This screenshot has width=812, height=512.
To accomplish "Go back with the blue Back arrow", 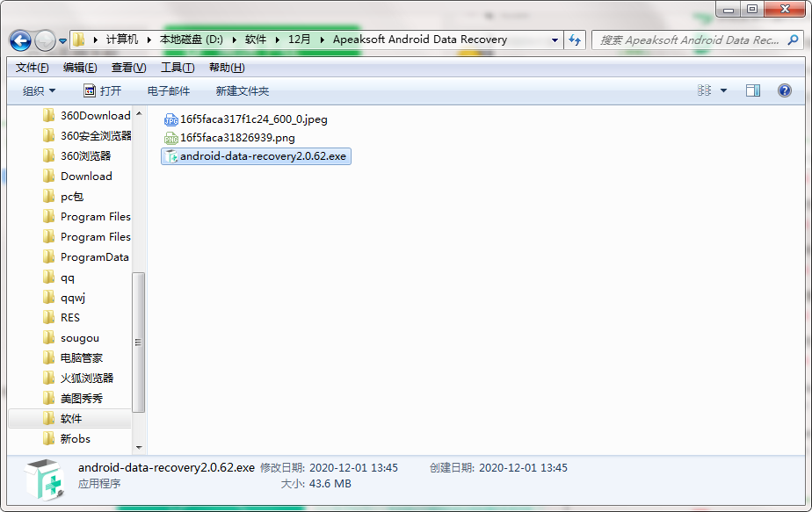I will coord(21,40).
